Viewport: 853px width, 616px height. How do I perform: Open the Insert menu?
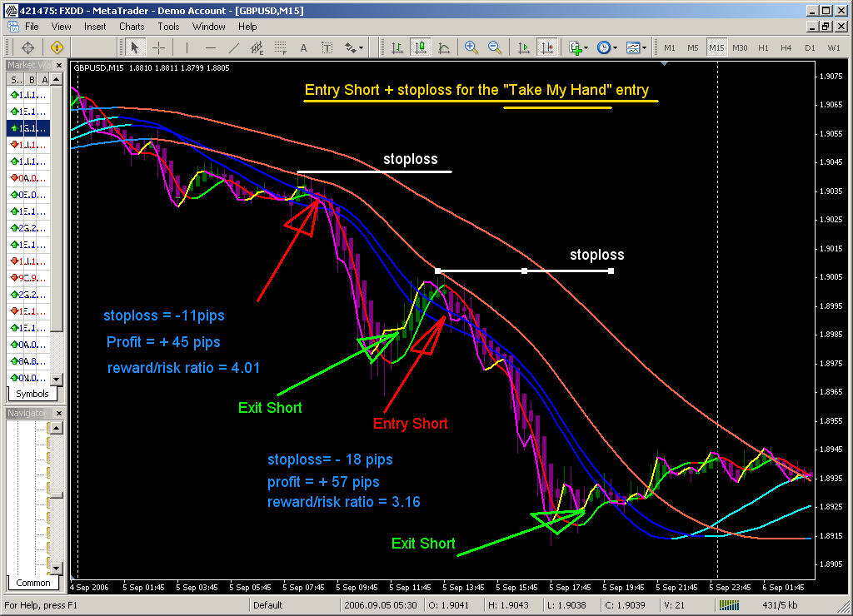tap(95, 27)
